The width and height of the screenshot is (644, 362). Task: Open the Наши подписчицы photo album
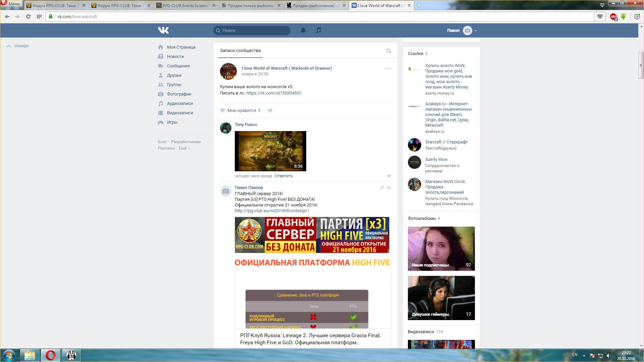pyautogui.click(x=441, y=249)
